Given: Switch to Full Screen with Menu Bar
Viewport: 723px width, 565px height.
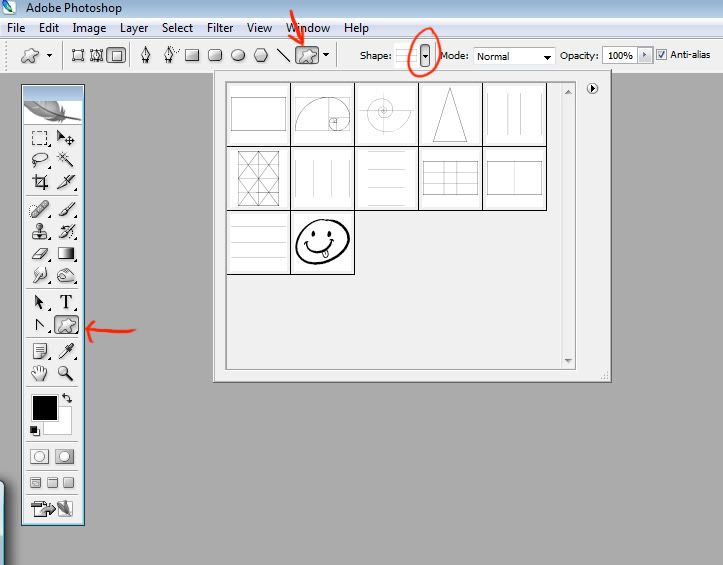Looking at the screenshot, I should [x=53, y=482].
